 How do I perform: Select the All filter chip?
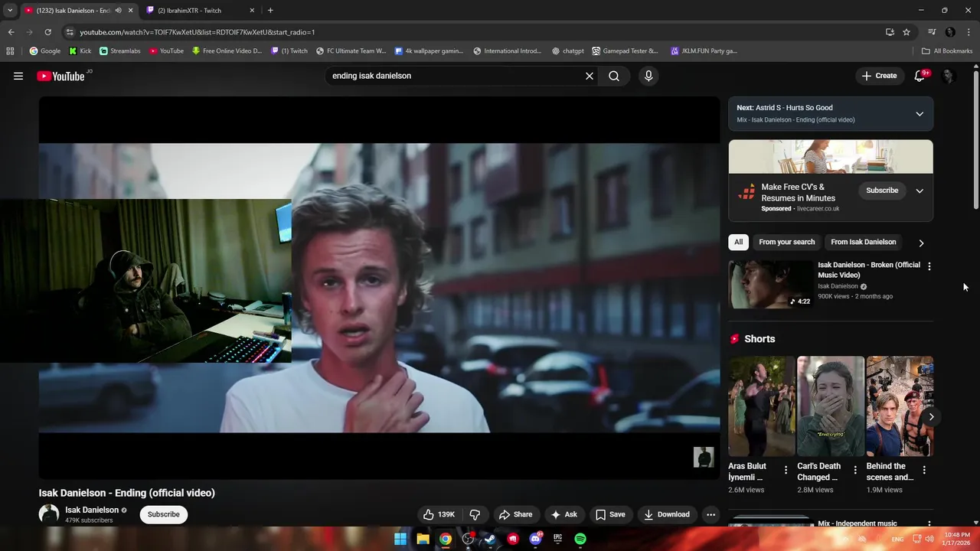[x=738, y=242]
